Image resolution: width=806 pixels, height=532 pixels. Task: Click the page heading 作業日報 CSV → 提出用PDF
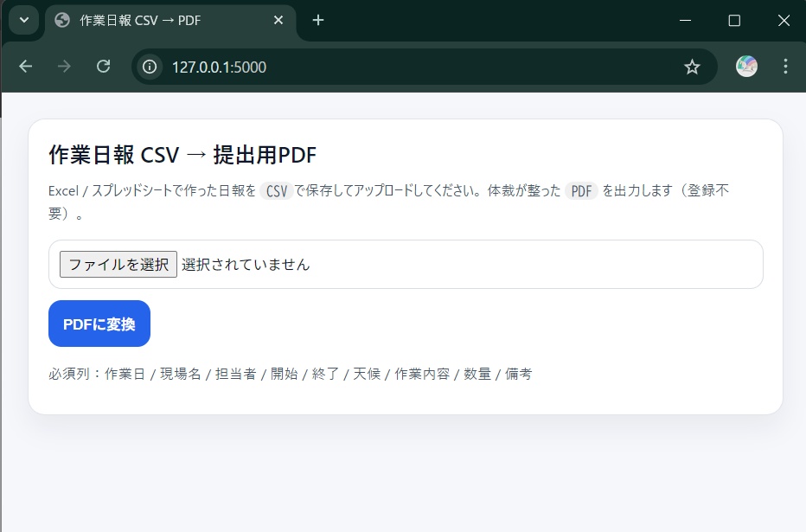coord(182,155)
